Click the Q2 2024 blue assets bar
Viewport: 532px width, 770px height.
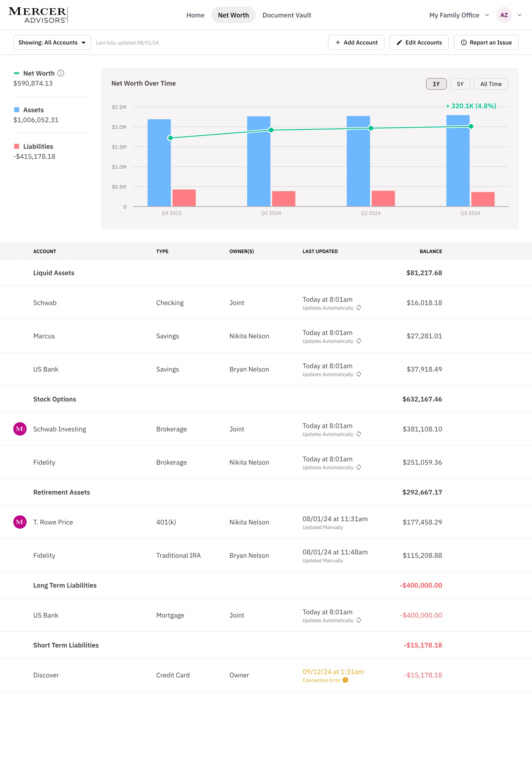358,161
